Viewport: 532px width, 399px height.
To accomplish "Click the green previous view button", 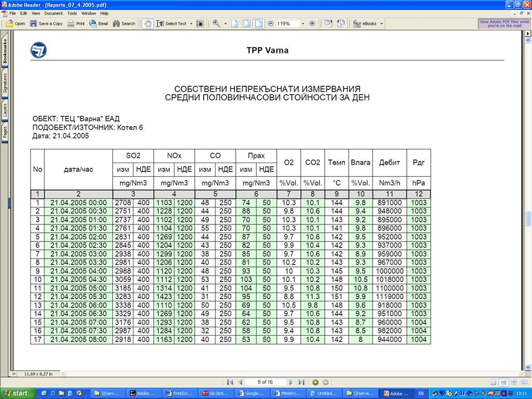I will pyautogui.click(x=315, y=382).
